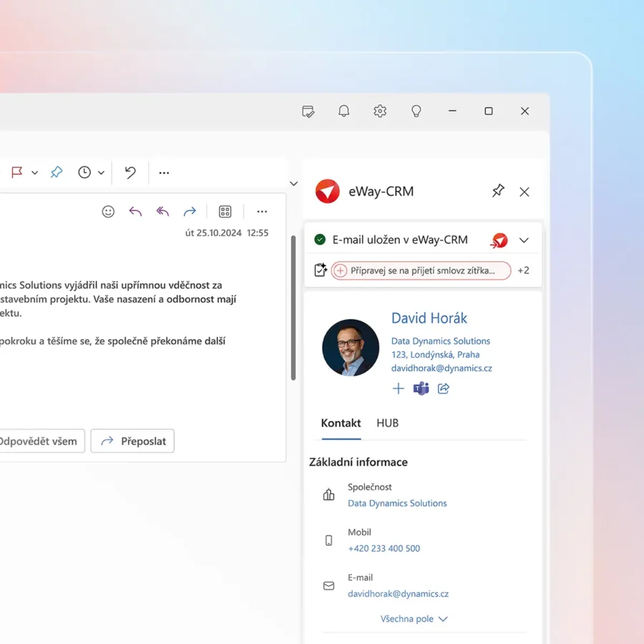This screenshot has width=644, height=644.
Task: Undo the last action in toolbar
Action: tap(130, 172)
